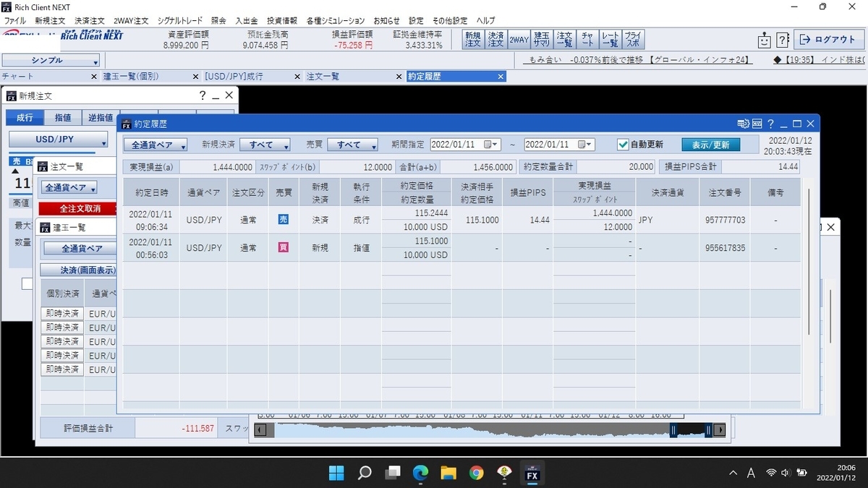Open the 新規決済 すべて dropdown
The width and height of the screenshot is (868, 488).
[x=265, y=145]
